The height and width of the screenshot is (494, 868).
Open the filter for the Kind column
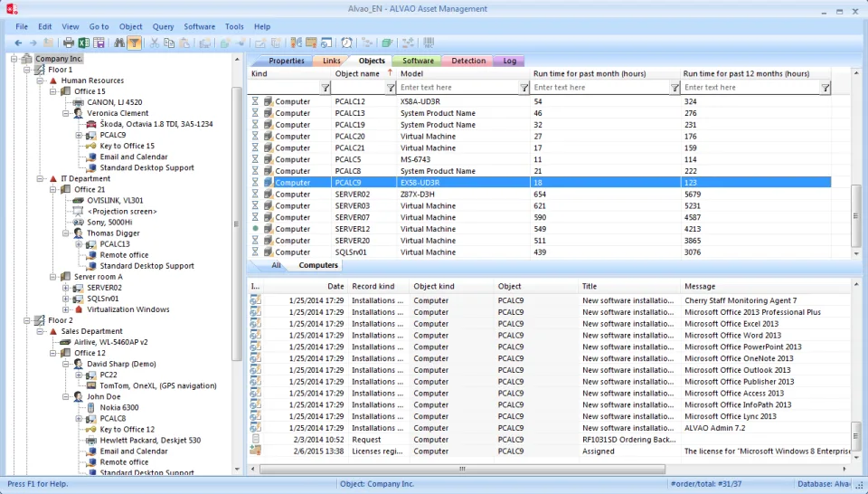325,88
